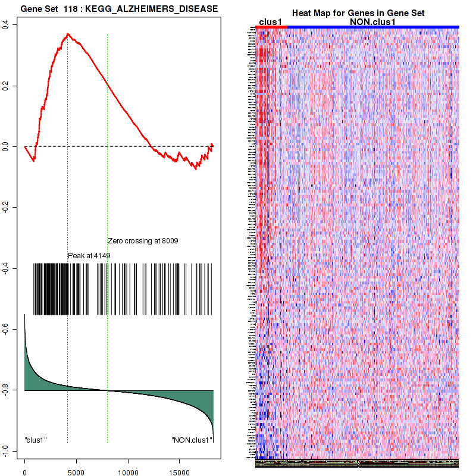This screenshot has width=476, height=476.
Task: Click the Zero crossing at 8009 annotation
Action: tap(143, 241)
